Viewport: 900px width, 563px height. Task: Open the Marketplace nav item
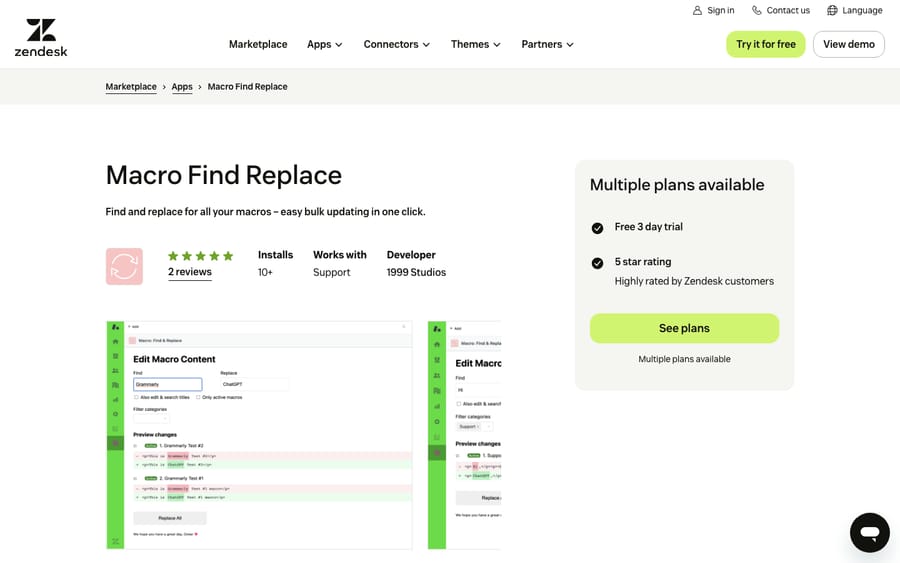pos(258,44)
